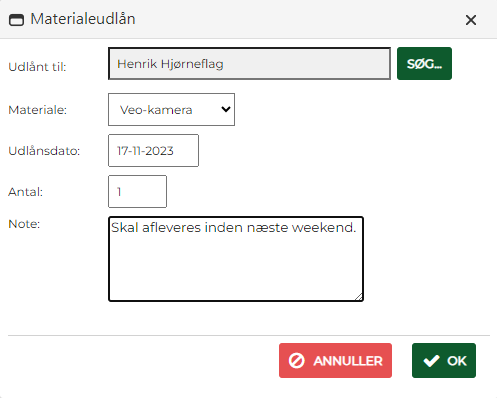497x398 pixels.
Task: Click the textarea resize grip in Note box
Action: (358, 297)
